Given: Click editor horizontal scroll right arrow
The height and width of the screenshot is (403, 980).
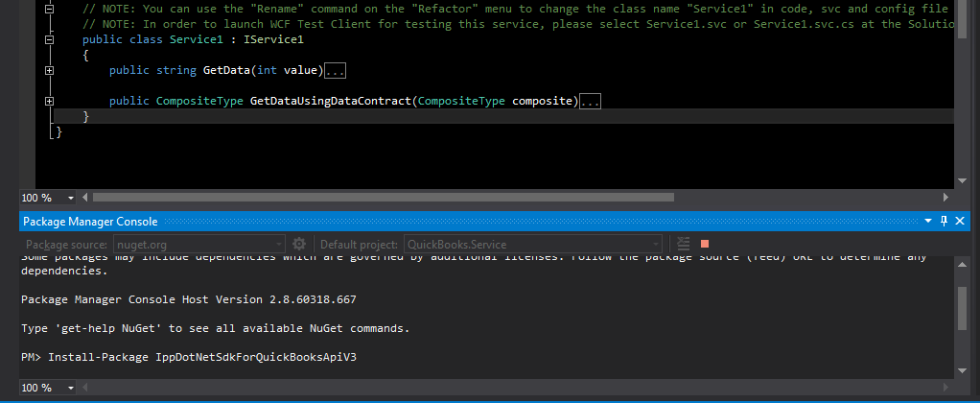Looking at the screenshot, I should pyautogui.click(x=945, y=198).
